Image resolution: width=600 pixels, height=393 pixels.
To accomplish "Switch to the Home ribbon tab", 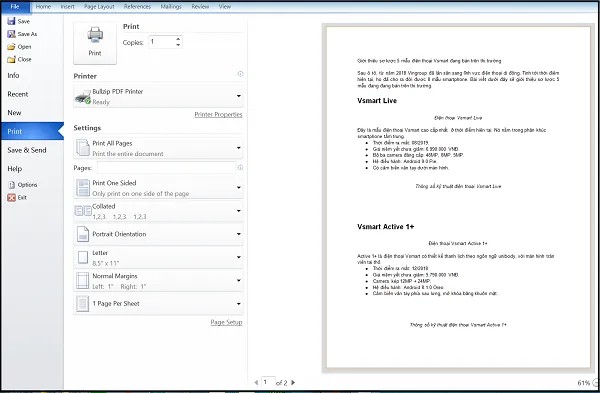I will pyautogui.click(x=43, y=7).
